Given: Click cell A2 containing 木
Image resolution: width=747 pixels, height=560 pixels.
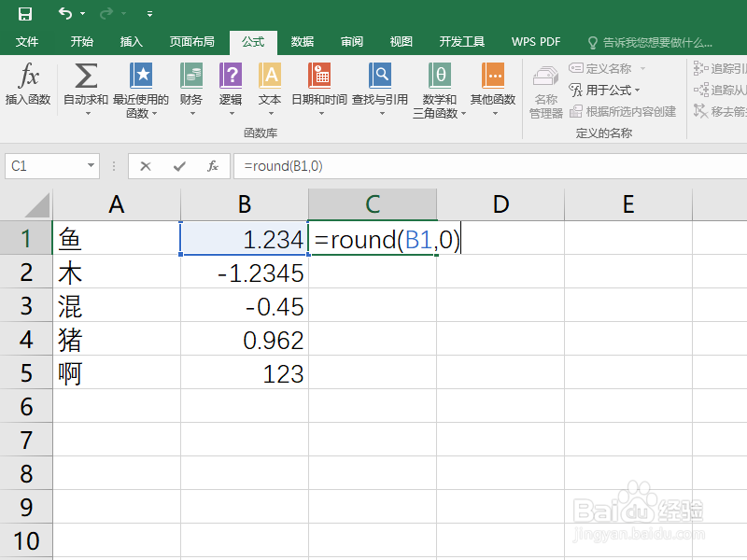Looking at the screenshot, I should 116,272.
